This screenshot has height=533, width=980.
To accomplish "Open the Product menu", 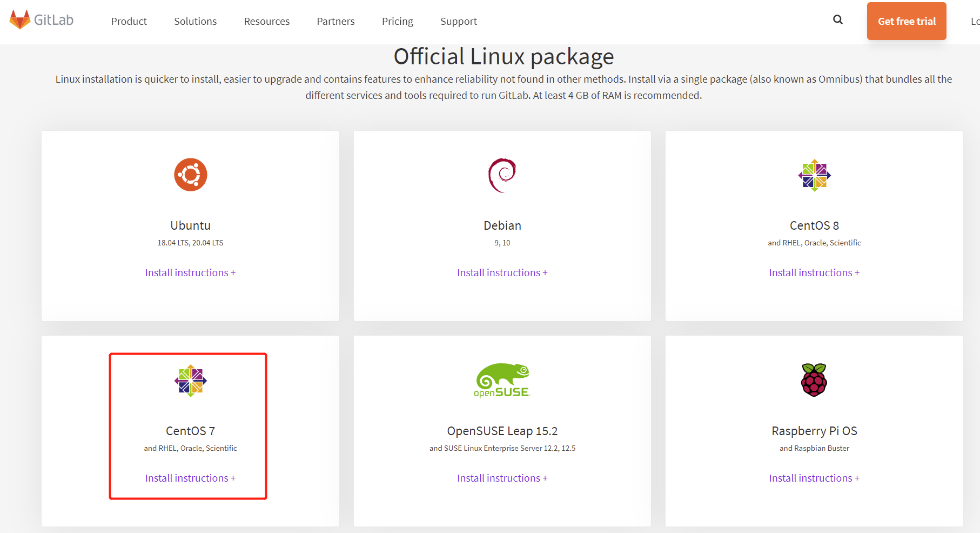I will 129,21.
